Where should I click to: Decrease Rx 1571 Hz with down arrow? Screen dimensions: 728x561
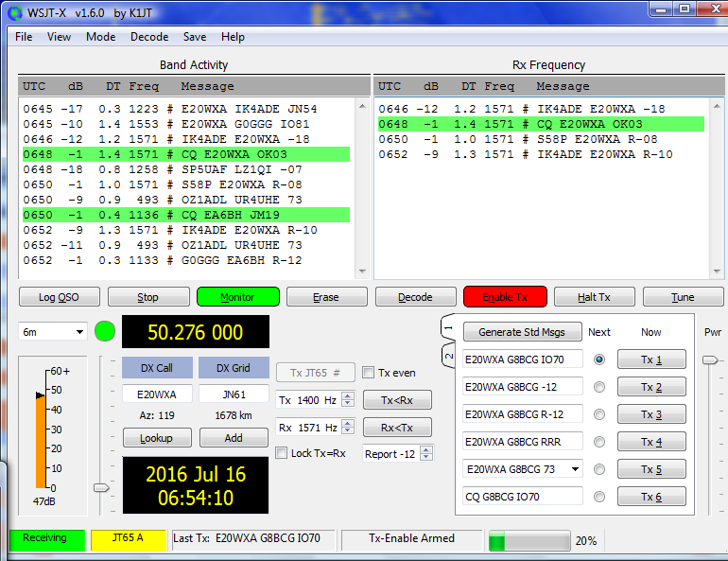pos(347,430)
